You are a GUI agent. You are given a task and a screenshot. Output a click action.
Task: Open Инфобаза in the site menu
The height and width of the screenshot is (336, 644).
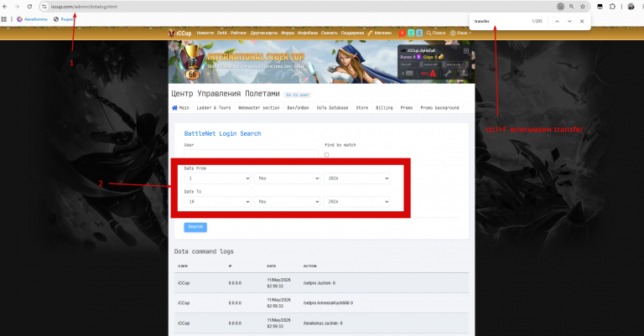(x=308, y=33)
